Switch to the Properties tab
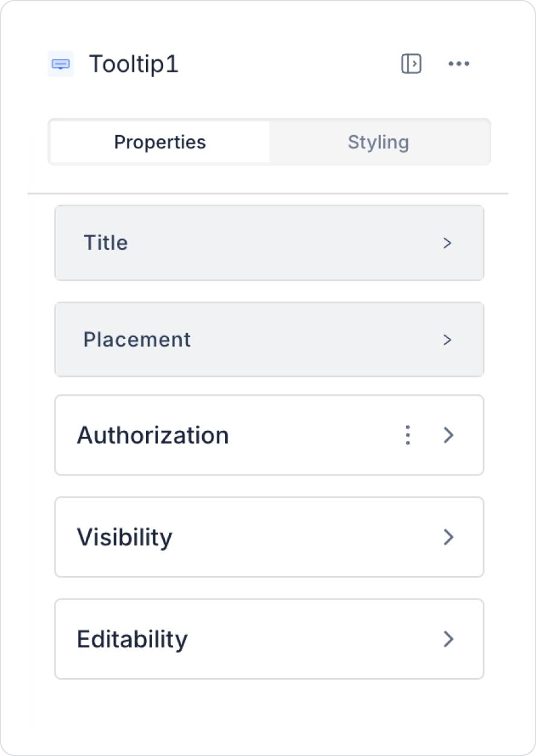This screenshot has width=536, height=756. (160, 142)
